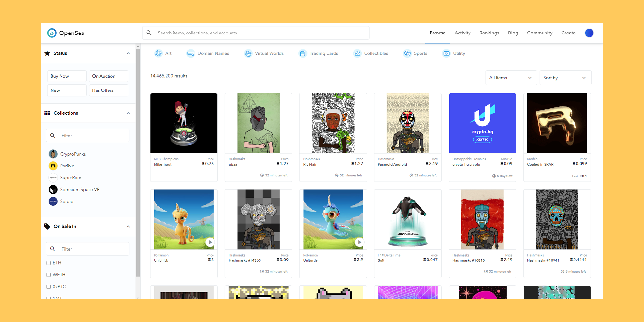This screenshot has width=644, height=322.
Task: Check the WETH currency checkbox
Action: (49, 275)
